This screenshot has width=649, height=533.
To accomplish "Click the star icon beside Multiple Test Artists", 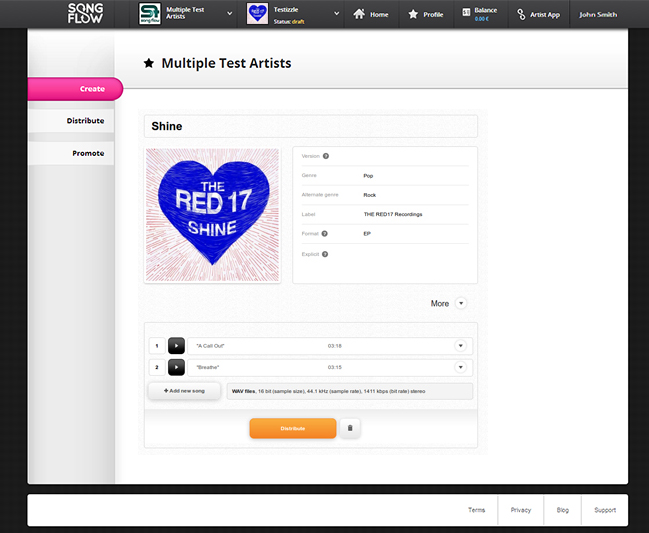I will 149,63.
